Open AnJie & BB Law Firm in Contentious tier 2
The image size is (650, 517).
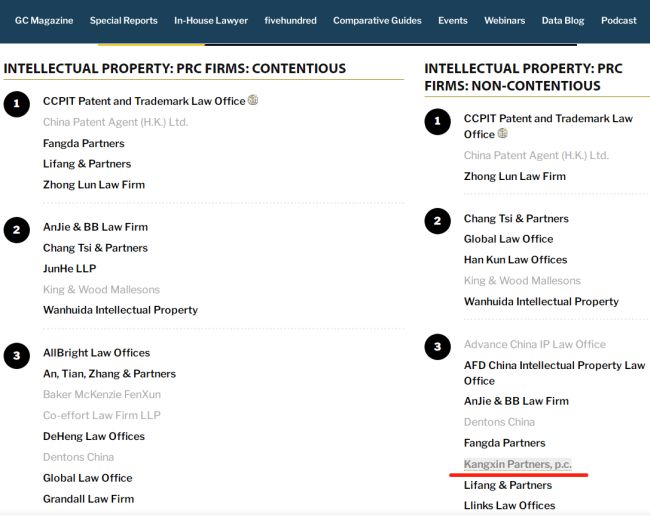(95, 227)
